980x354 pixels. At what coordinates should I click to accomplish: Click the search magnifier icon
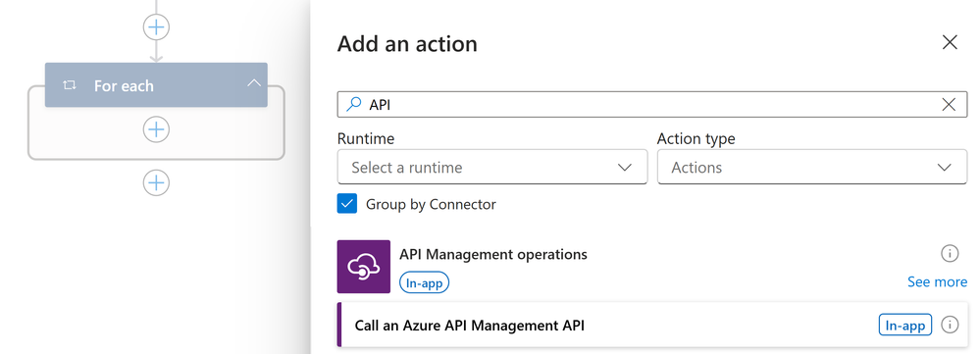(x=354, y=104)
